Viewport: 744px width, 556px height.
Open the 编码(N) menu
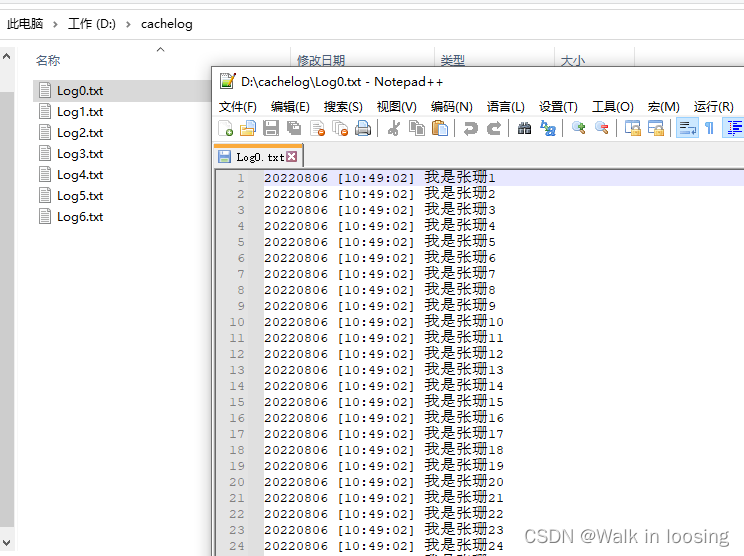coord(451,106)
